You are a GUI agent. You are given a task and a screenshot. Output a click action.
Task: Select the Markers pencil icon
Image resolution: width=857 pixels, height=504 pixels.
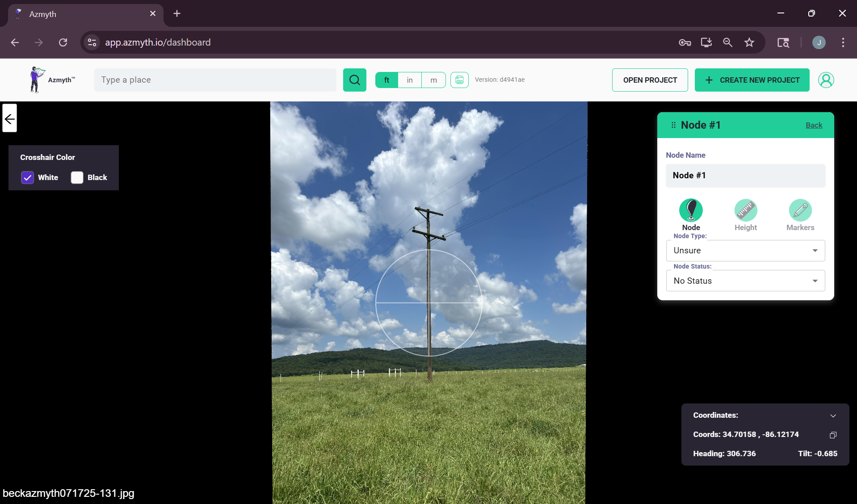pyautogui.click(x=800, y=210)
